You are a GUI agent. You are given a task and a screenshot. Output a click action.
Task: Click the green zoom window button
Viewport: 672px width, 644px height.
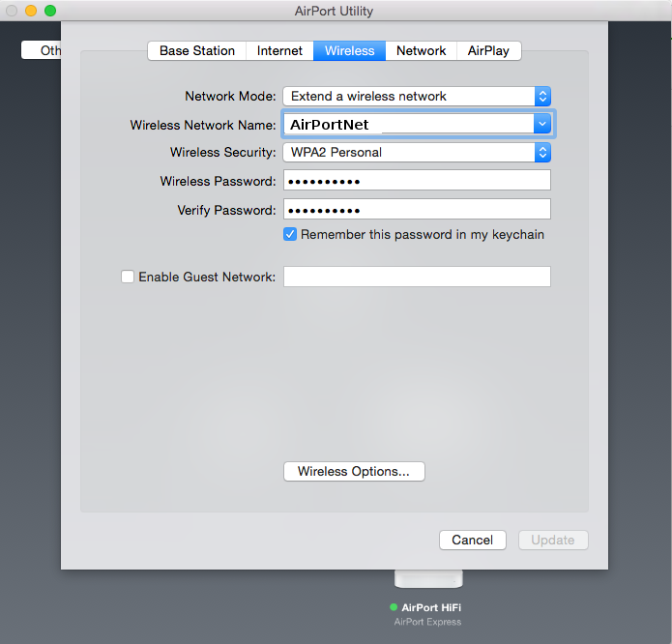(x=50, y=11)
